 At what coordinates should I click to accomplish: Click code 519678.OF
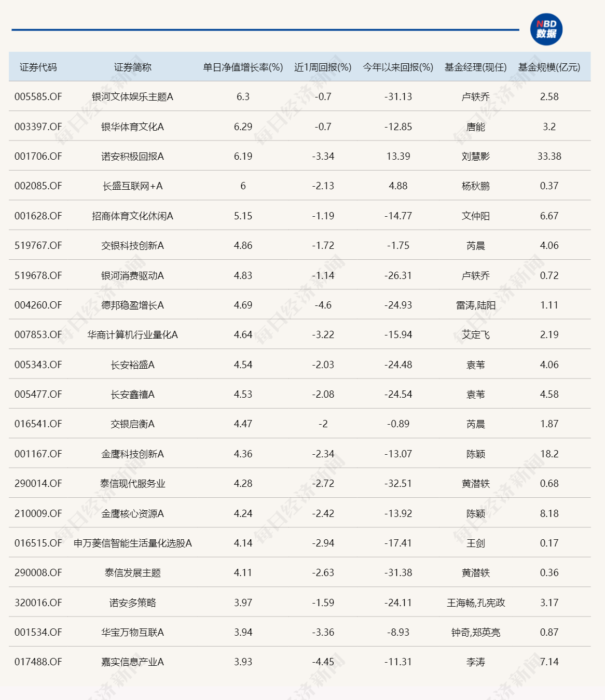point(38,275)
